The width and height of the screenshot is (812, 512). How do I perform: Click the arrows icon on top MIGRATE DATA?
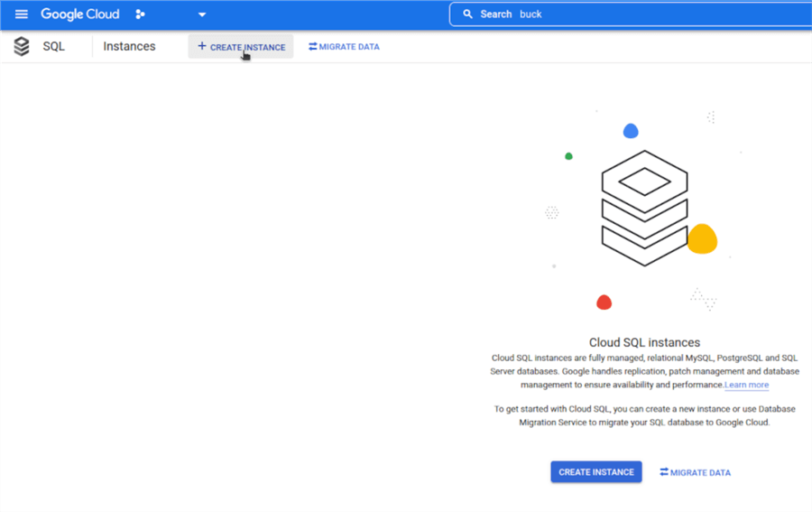coord(312,47)
